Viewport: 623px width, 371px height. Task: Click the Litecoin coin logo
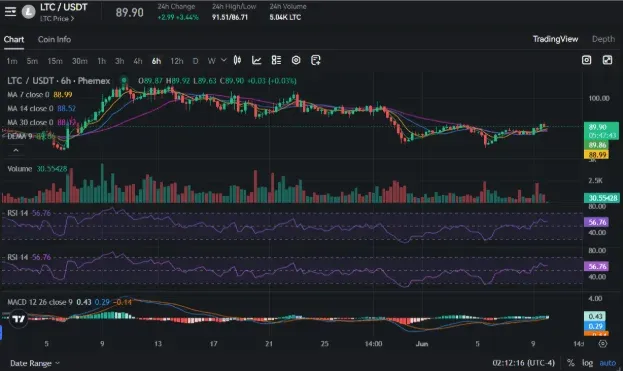pyautogui.click(x=28, y=12)
